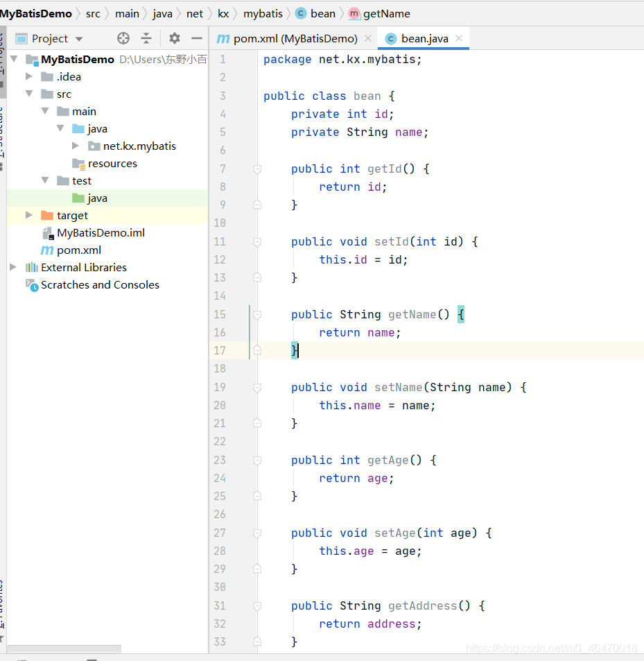Hide the Project panel with minus icon
The height and width of the screenshot is (661, 644).
coord(197,38)
